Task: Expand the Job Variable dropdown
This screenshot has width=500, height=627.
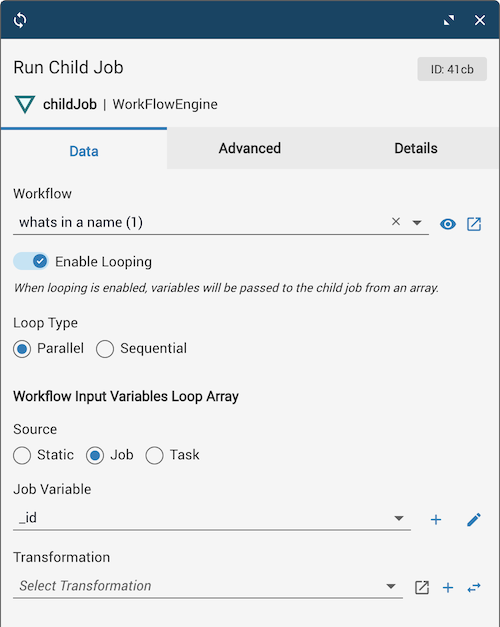Action: (398, 518)
